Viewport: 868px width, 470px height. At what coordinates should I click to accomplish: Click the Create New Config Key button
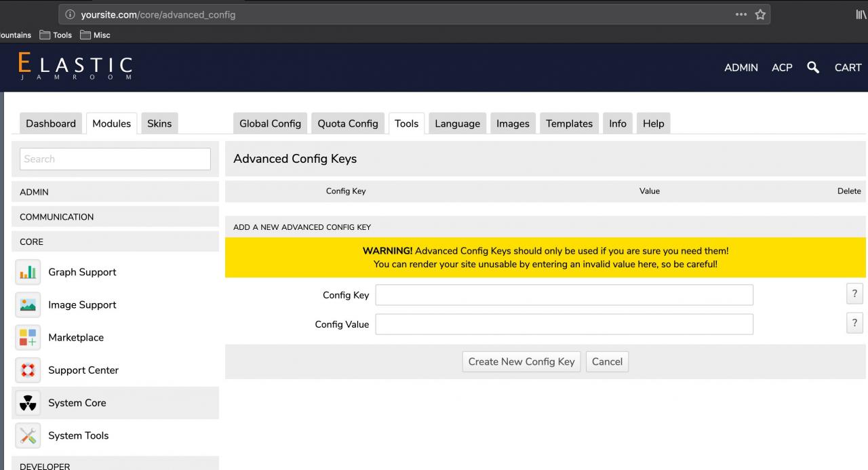tap(521, 361)
